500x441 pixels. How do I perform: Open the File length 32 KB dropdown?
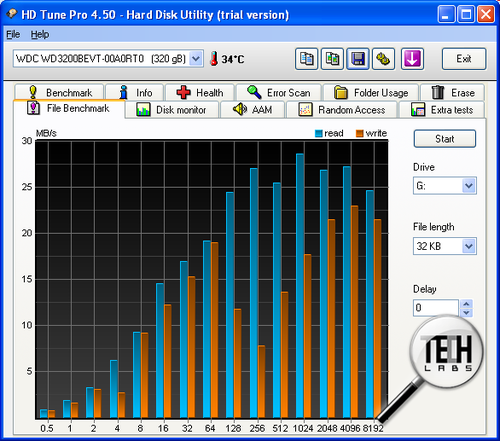[x=469, y=246]
